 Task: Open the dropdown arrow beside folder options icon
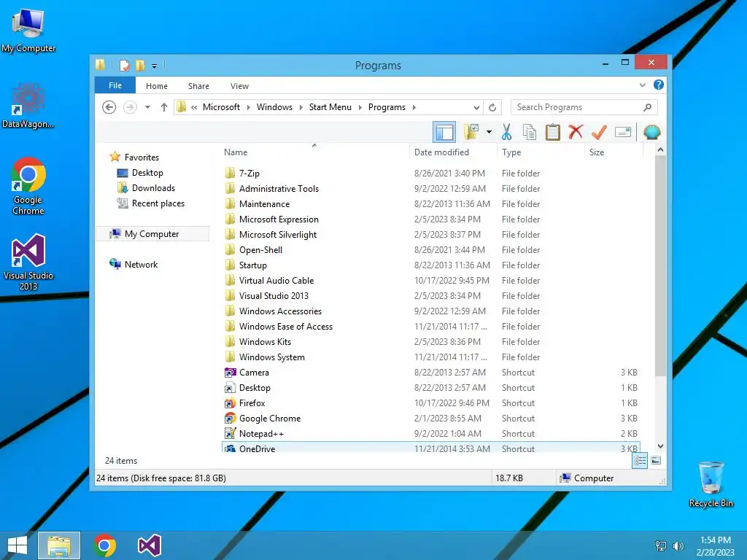click(489, 132)
